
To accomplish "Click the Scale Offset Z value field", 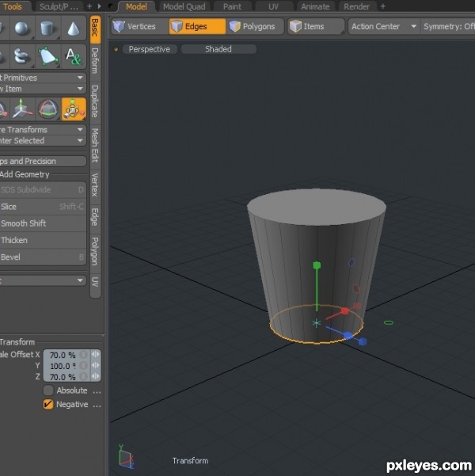I will 63,377.
